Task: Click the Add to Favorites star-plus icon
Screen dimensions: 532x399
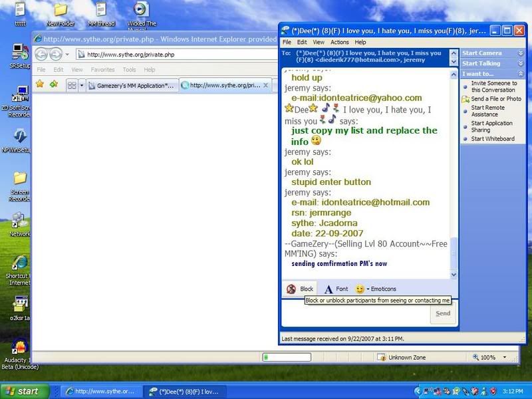Action: tap(54, 84)
